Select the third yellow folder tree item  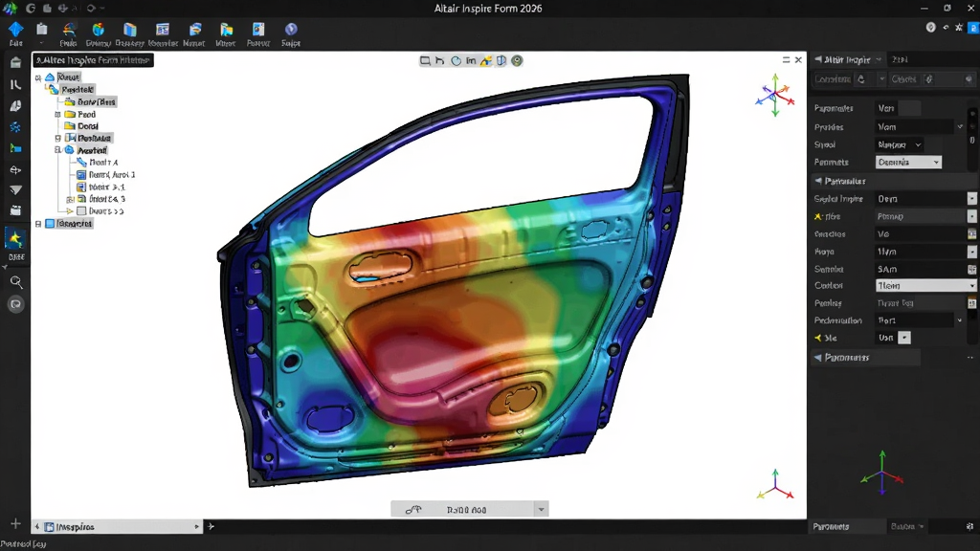(81, 126)
